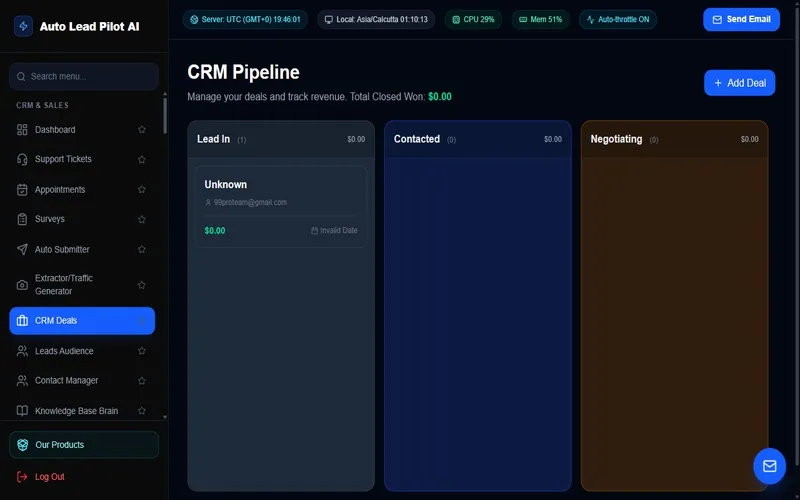Click the person icon beside 99proteam@gmail.com
Viewport: 800px width, 500px height.
(208, 203)
